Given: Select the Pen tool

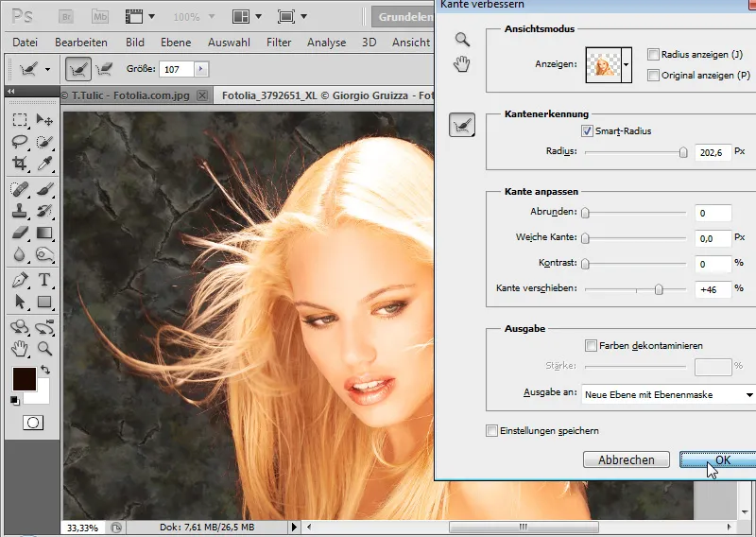Looking at the screenshot, I should [x=20, y=280].
